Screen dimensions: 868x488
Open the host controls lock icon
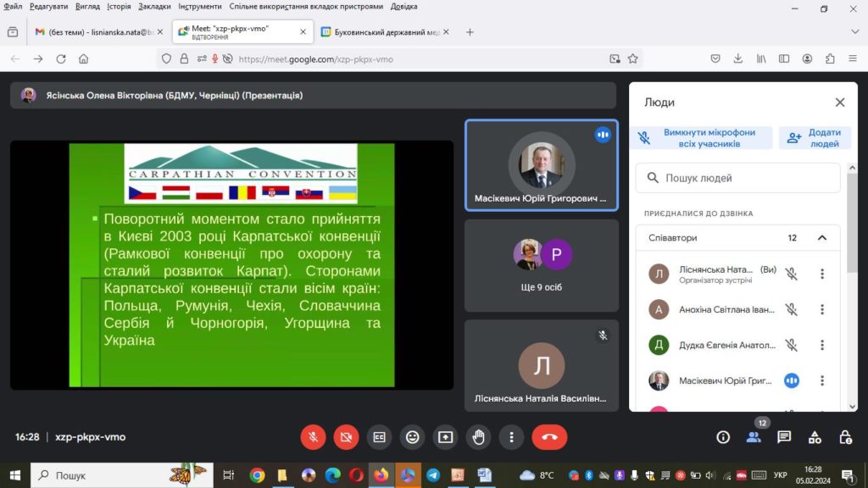845,437
